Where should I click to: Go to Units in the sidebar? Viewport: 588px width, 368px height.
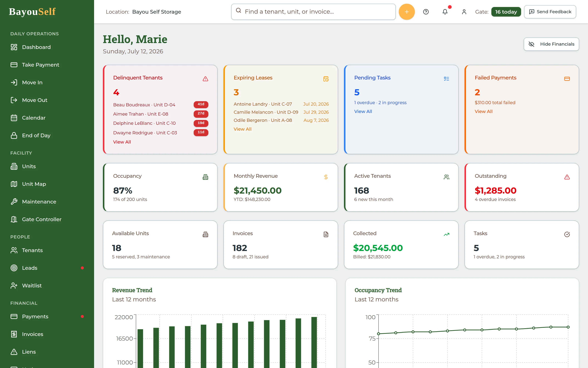click(47, 166)
